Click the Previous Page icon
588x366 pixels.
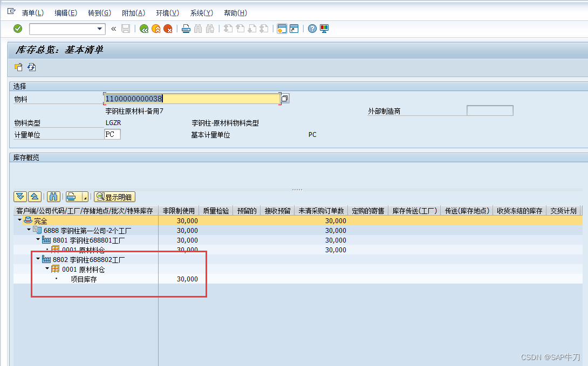pos(240,29)
